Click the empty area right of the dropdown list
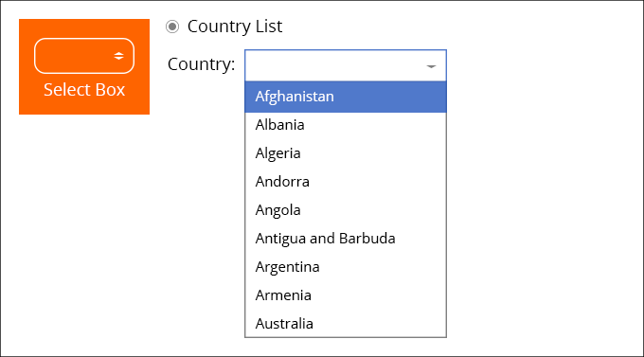Screen dimensions: 644x357 (542, 205)
